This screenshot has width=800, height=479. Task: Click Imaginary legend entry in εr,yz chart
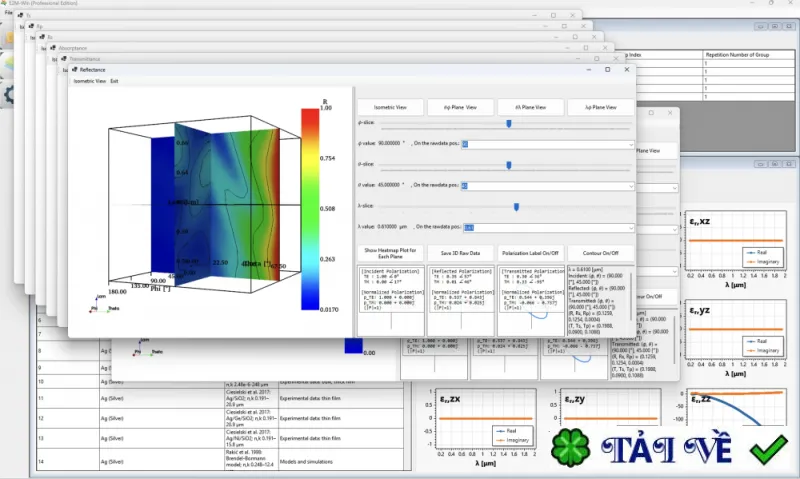(763, 350)
